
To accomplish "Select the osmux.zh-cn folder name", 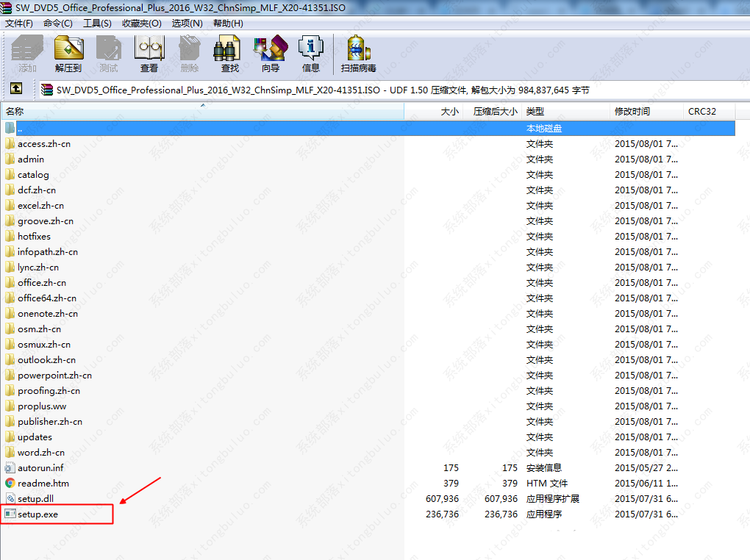I will (44, 345).
